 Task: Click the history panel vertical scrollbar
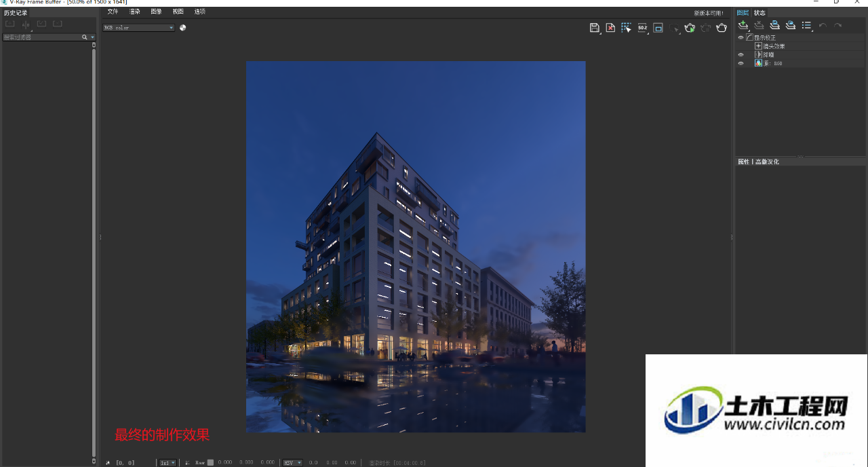94,251
